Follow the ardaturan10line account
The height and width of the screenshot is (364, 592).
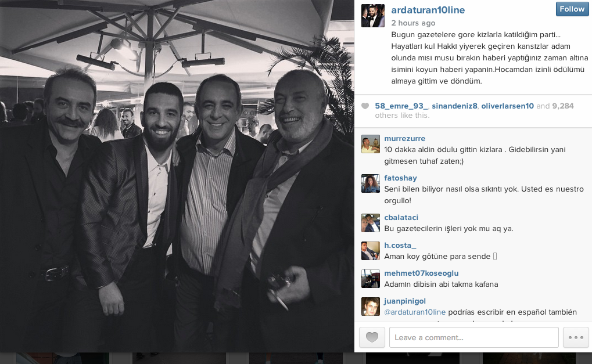pos(572,9)
